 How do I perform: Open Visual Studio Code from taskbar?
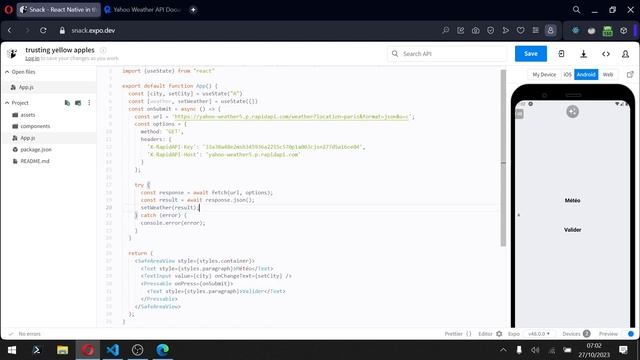[x=112, y=350]
